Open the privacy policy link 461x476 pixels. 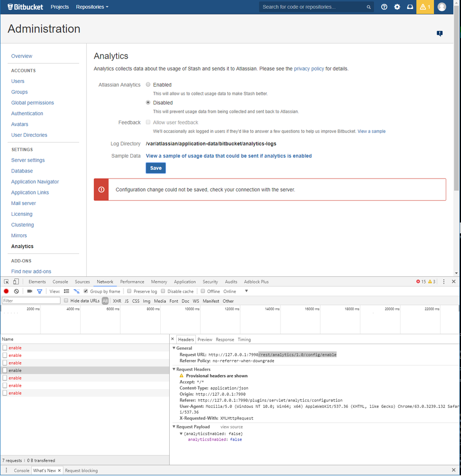tap(309, 69)
